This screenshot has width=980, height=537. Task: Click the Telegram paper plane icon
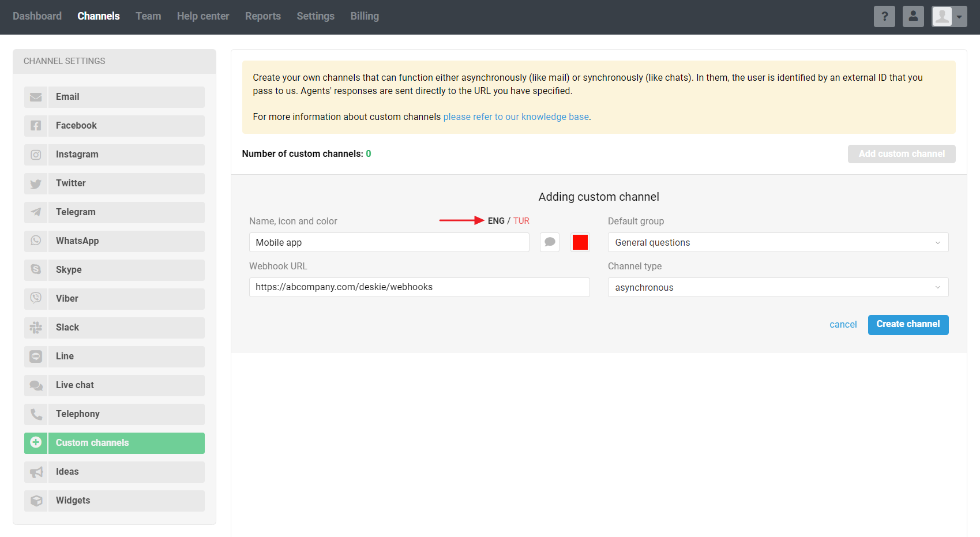pyautogui.click(x=36, y=212)
